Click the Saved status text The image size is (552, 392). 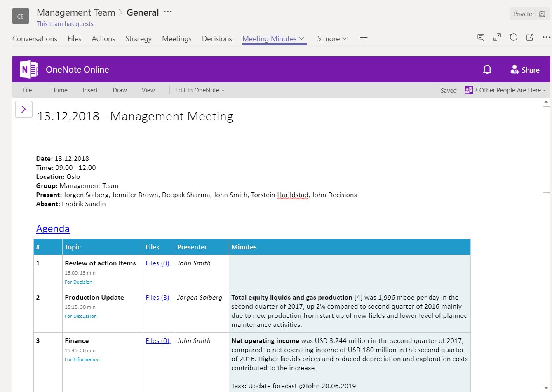pos(449,91)
